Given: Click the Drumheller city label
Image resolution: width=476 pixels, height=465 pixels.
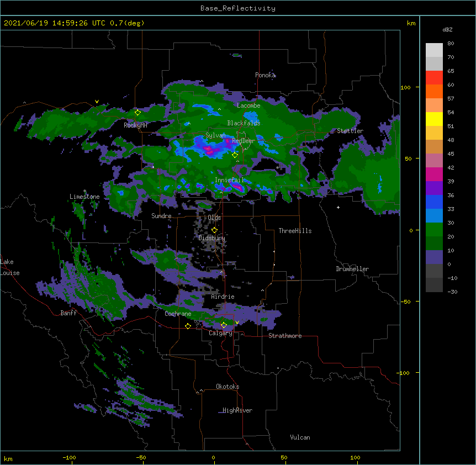Looking at the screenshot, I should pos(352,269).
